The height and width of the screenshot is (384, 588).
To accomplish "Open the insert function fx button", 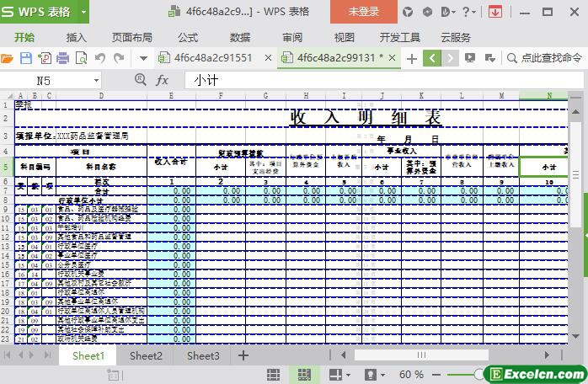I will click(162, 80).
